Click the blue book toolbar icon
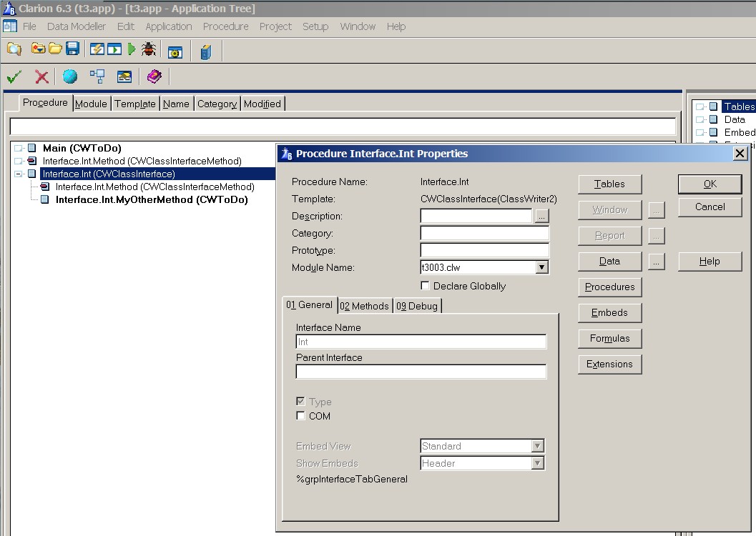Screen dimensions: 756x536 pyautogui.click(x=206, y=51)
